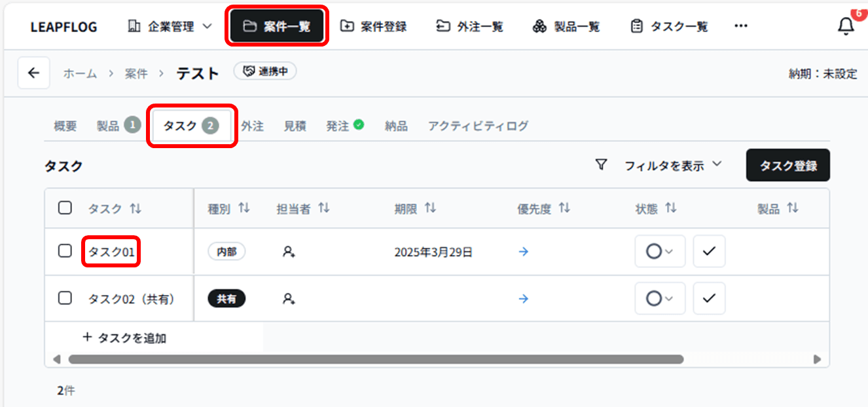The image size is (868, 407).
Task: Click the blue priority arrow for タスク02
Action: point(523,299)
